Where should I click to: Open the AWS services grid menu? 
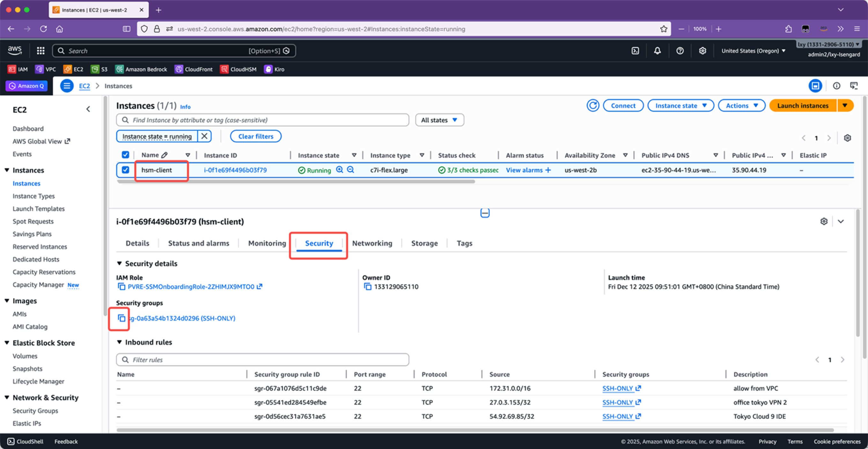41,51
